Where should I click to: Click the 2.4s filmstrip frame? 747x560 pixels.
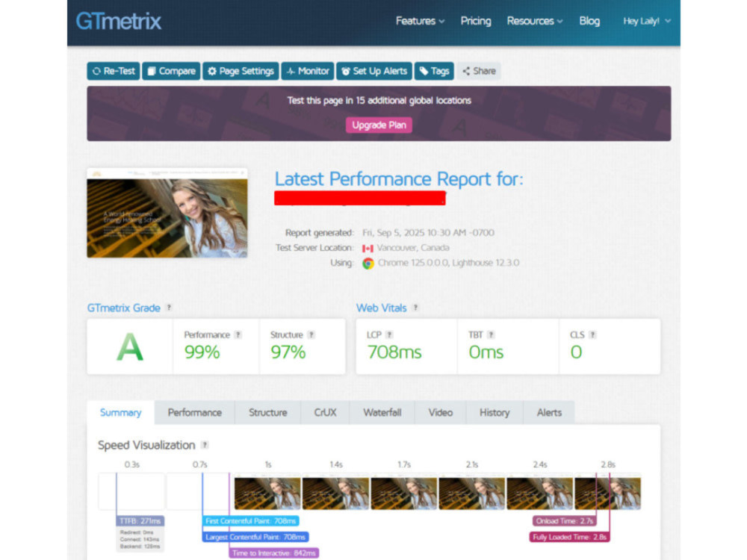[540, 492]
